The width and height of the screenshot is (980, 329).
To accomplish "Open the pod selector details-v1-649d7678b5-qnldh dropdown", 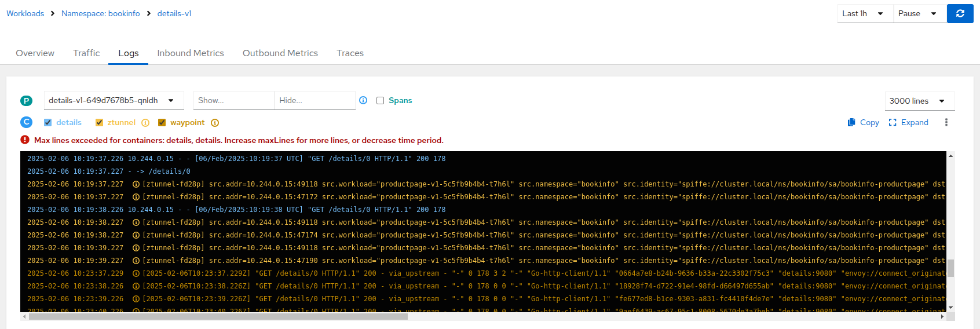I will pyautogui.click(x=114, y=100).
